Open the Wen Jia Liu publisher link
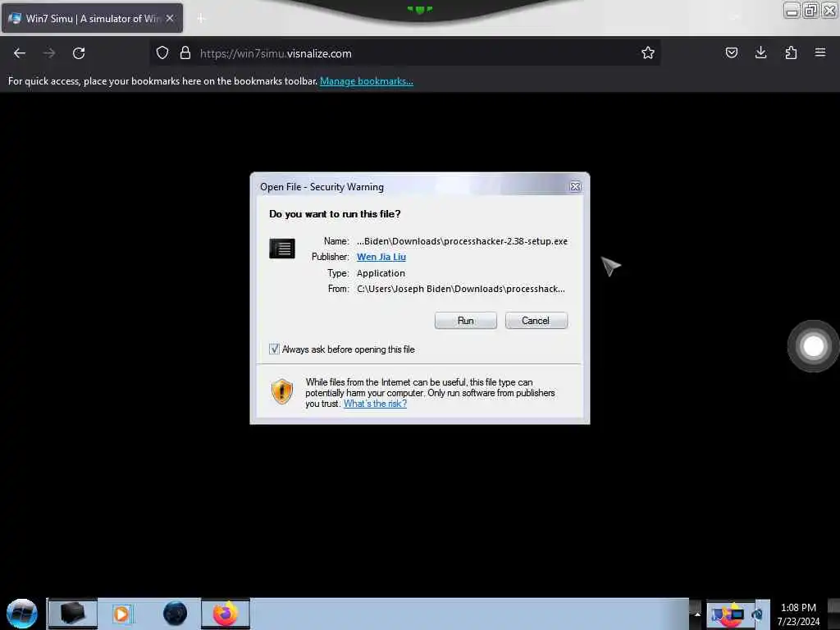The image size is (840, 630). [381, 257]
